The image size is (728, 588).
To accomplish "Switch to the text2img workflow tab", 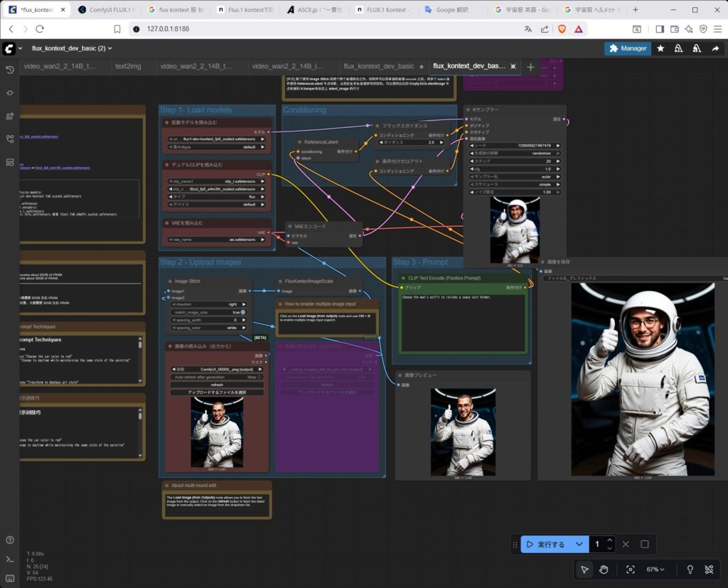I will (128, 66).
